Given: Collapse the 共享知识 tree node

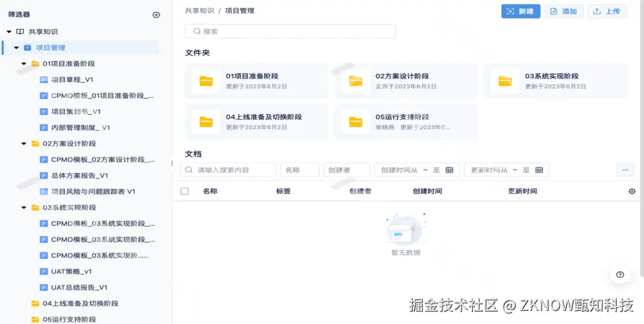Looking at the screenshot, I should 9,32.
